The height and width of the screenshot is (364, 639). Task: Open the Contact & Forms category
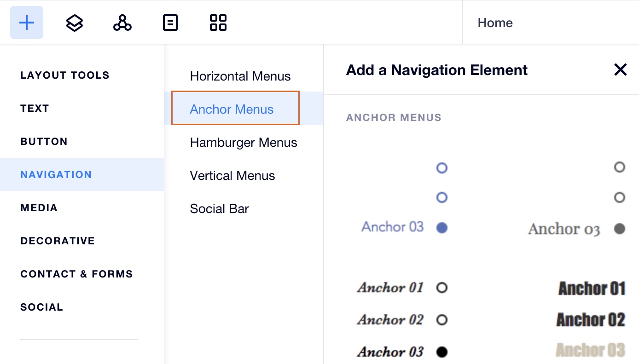(x=76, y=274)
